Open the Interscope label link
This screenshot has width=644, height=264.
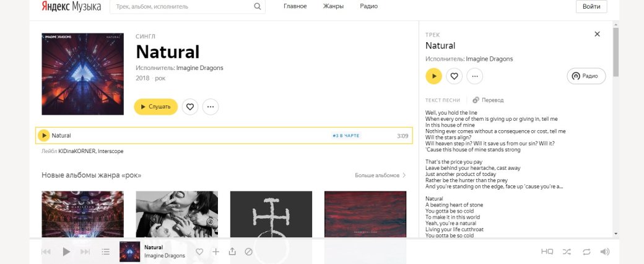click(110, 151)
